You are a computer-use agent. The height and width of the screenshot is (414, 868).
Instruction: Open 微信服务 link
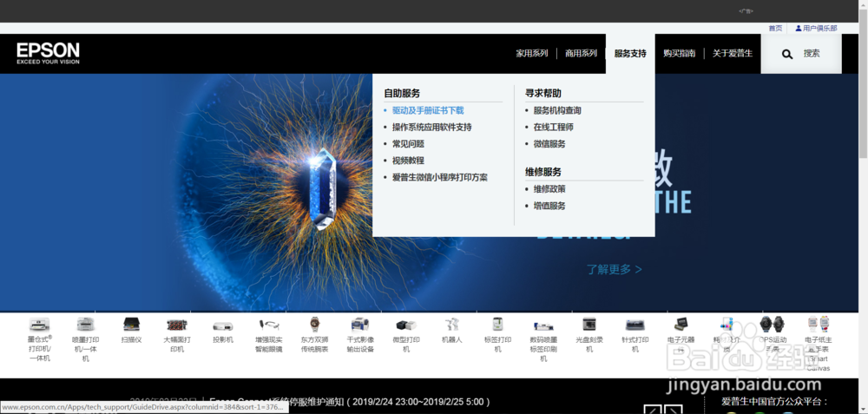click(549, 144)
